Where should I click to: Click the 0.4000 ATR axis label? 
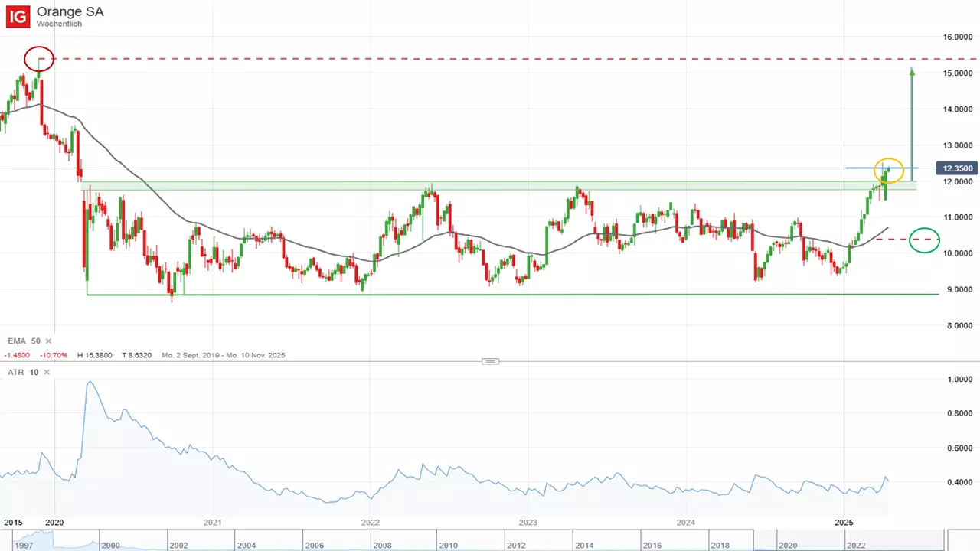click(962, 482)
